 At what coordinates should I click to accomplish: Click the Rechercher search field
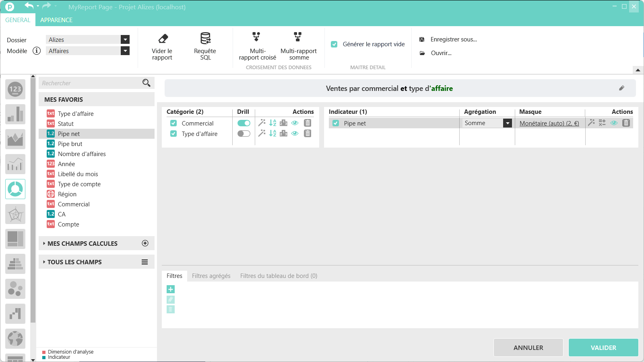click(x=91, y=83)
